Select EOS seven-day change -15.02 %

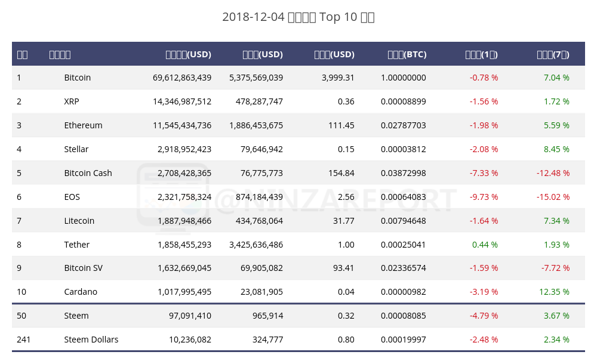point(553,197)
